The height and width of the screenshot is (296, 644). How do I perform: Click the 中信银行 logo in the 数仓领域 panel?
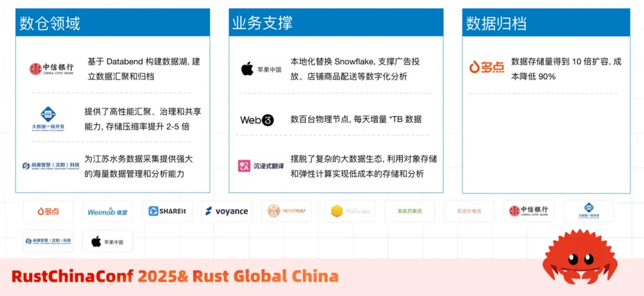(x=51, y=68)
